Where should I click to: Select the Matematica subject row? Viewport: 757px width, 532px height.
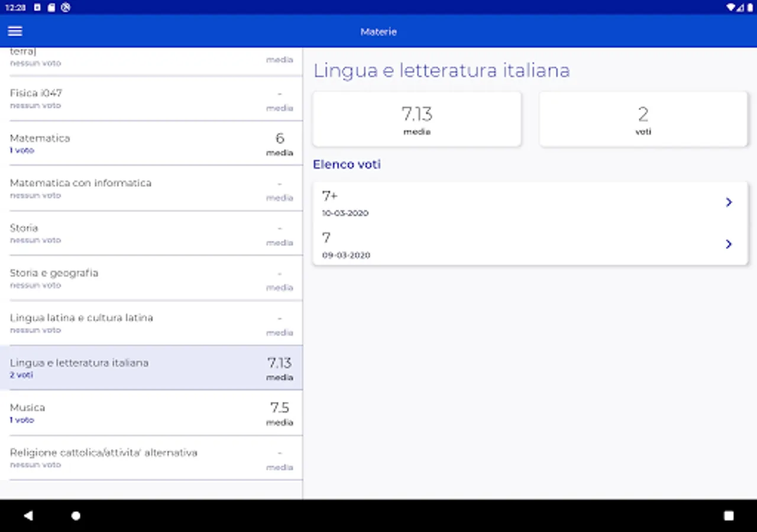[151, 144]
